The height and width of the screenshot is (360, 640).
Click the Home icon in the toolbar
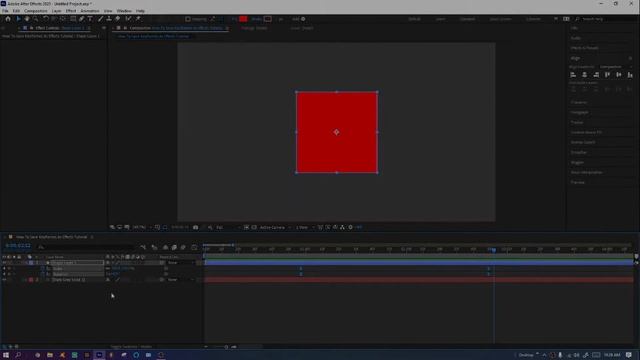click(8, 19)
